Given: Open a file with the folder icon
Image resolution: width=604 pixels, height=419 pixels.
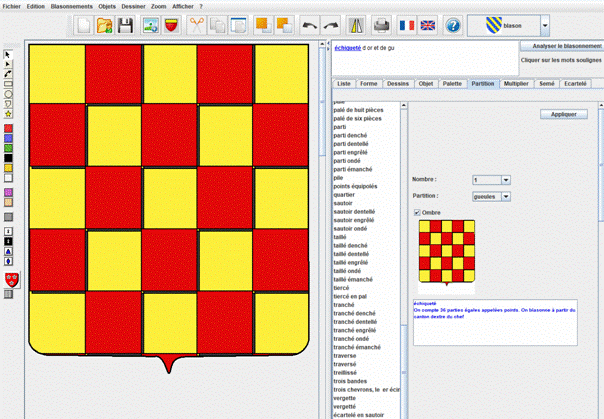Looking at the screenshot, I should [106, 25].
